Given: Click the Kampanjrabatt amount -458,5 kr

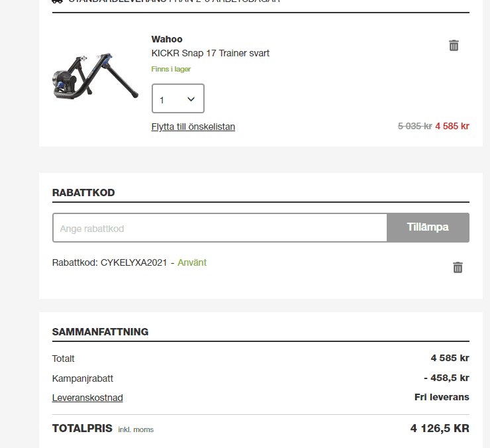Looking at the screenshot, I should click(446, 378).
